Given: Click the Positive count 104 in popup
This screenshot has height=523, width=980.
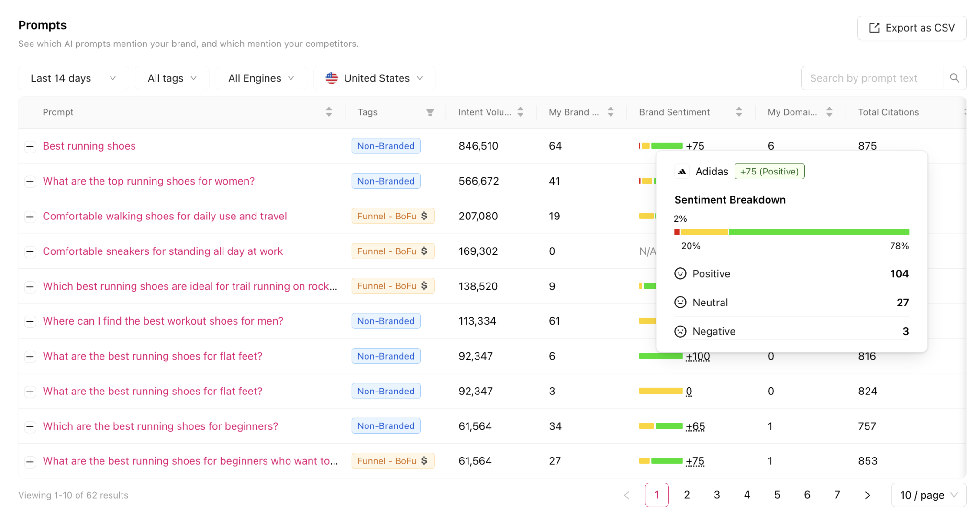Looking at the screenshot, I should [899, 273].
